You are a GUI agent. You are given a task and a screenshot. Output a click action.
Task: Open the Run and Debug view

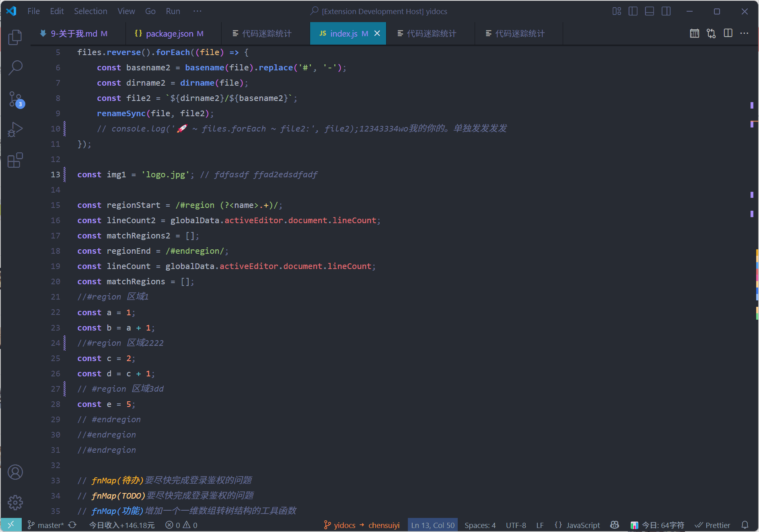[x=15, y=129]
